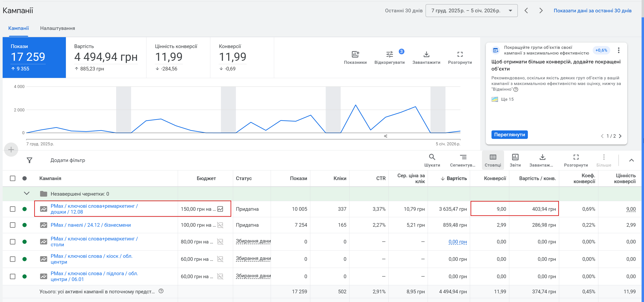Switch to the Налаштування tab

[x=58, y=28]
